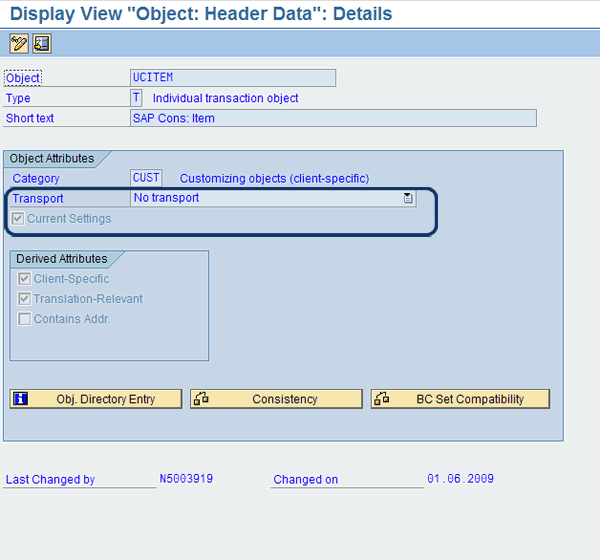Run the Consistency check button
600x560 pixels.
(x=276, y=399)
